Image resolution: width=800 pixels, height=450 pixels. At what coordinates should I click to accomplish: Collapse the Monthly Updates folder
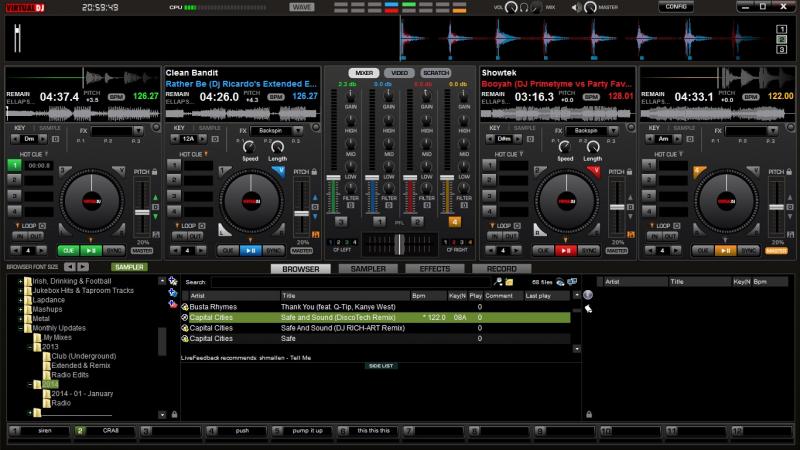[x=21, y=328]
